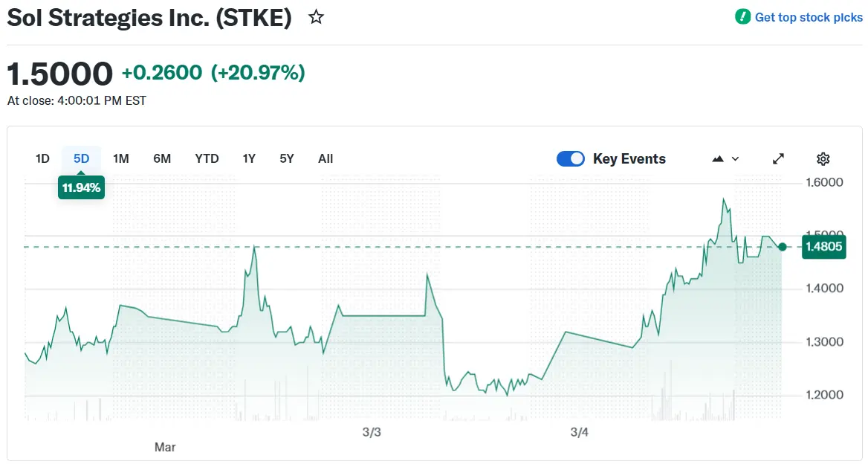Click the 1.4805 current price label
Viewport: 868px width, 470px height.
[x=824, y=247]
